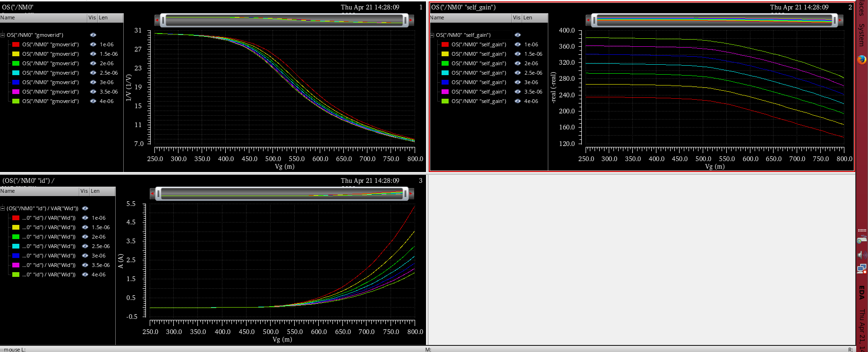The width and height of the screenshot is (868, 352).
Task: Hide the id/Wid 2.5e-06 trace
Action: [x=85, y=246]
